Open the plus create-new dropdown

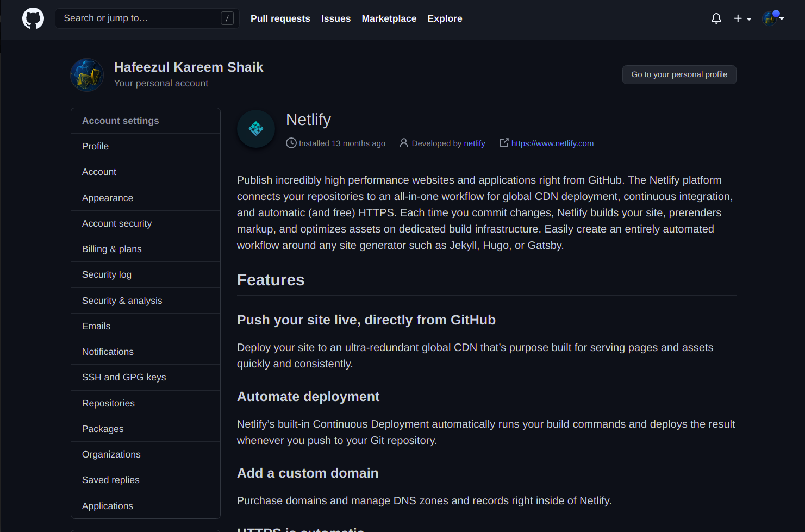pos(742,18)
